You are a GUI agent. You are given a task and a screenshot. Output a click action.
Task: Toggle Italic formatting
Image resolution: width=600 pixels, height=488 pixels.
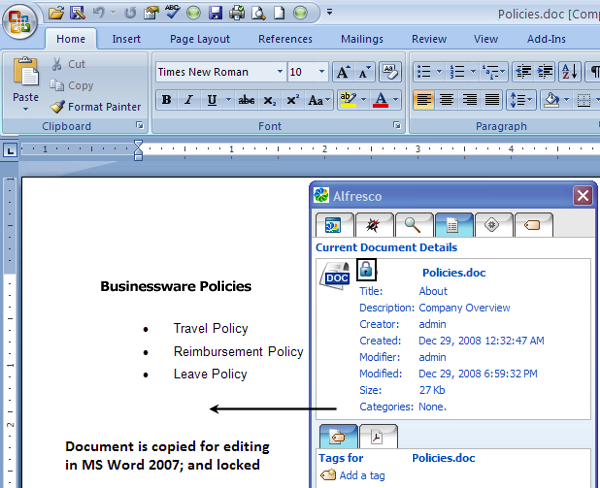click(188, 100)
